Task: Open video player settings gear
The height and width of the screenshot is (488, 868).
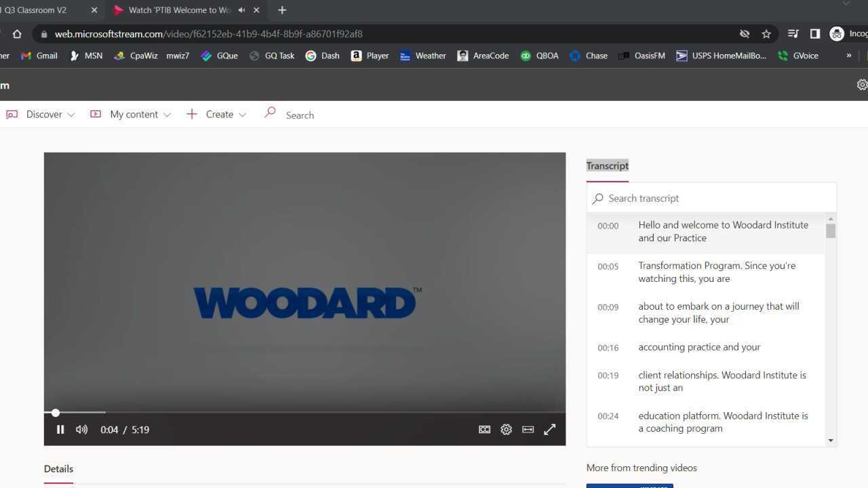Action: point(506,429)
